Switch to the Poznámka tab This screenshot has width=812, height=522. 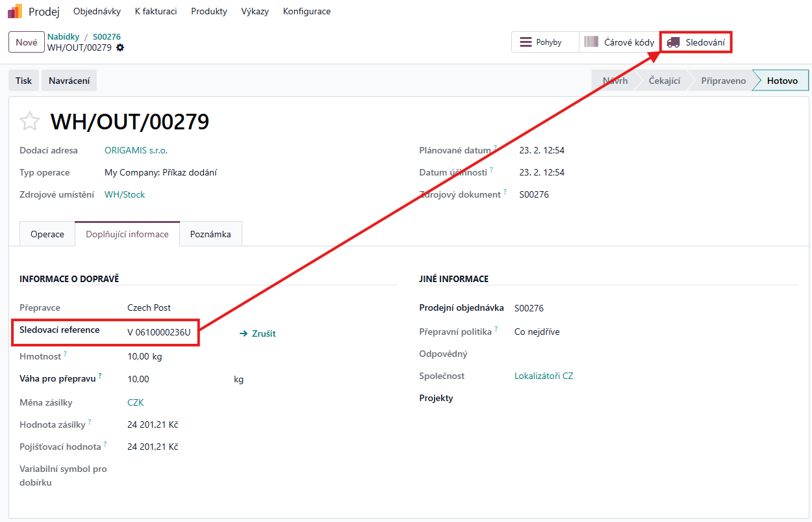[x=210, y=234]
